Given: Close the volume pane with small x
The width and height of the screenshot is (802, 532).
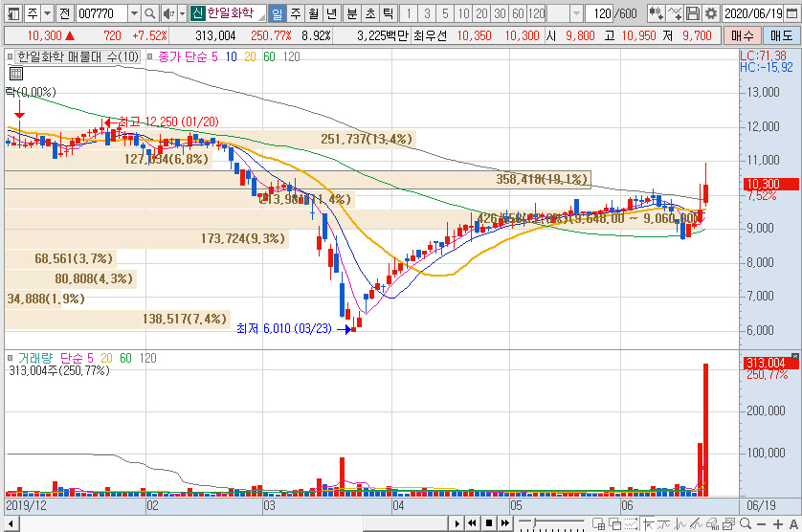Looking at the screenshot, I should (795, 356).
